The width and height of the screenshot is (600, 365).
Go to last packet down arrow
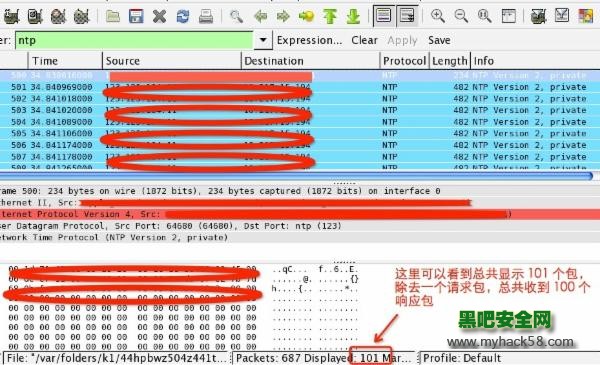pos(353,16)
